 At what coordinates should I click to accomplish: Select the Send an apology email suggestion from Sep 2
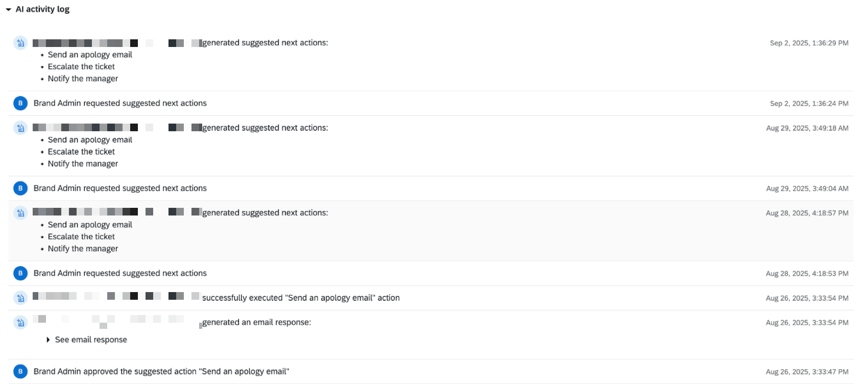90,54
